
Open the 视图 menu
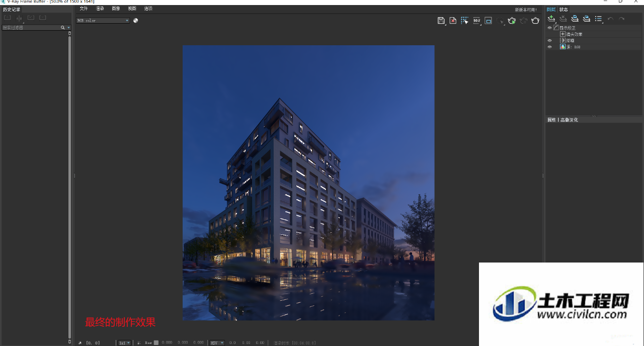[x=132, y=9]
